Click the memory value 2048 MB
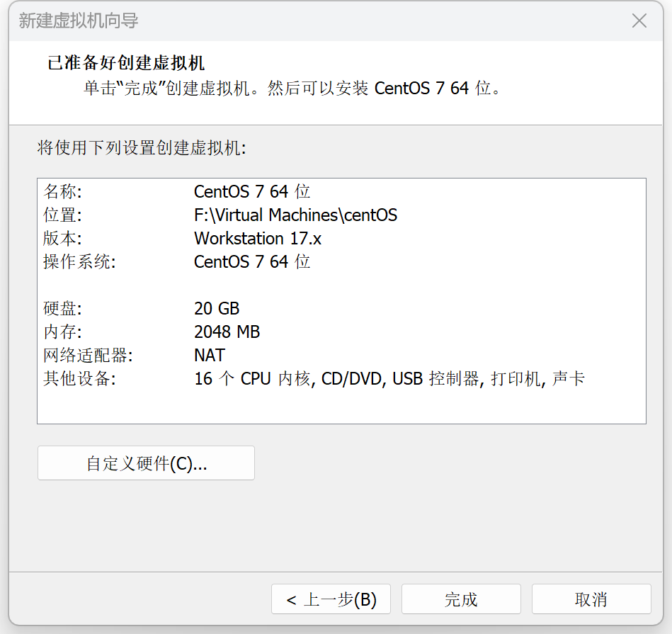This screenshot has width=672, height=634. coord(227,332)
